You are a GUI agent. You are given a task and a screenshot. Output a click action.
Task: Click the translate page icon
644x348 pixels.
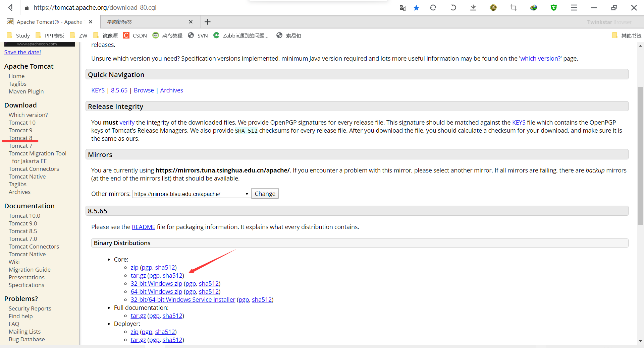click(403, 7)
